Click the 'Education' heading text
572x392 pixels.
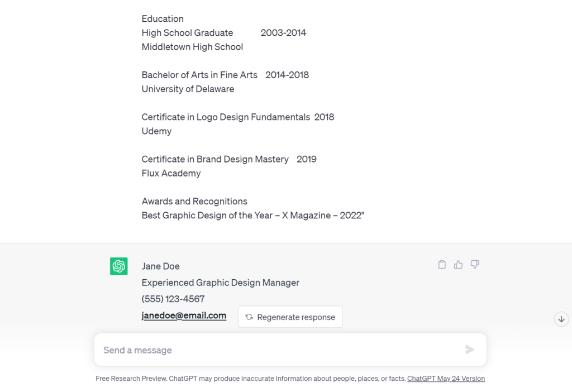click(x=163, y=18)
